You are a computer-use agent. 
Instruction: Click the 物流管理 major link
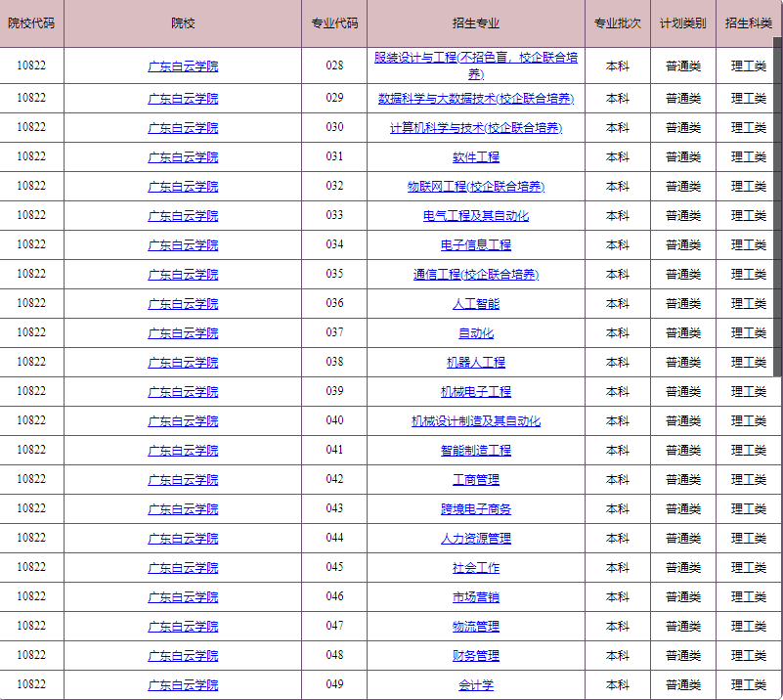pyautogui.click(x=475, y=627)
